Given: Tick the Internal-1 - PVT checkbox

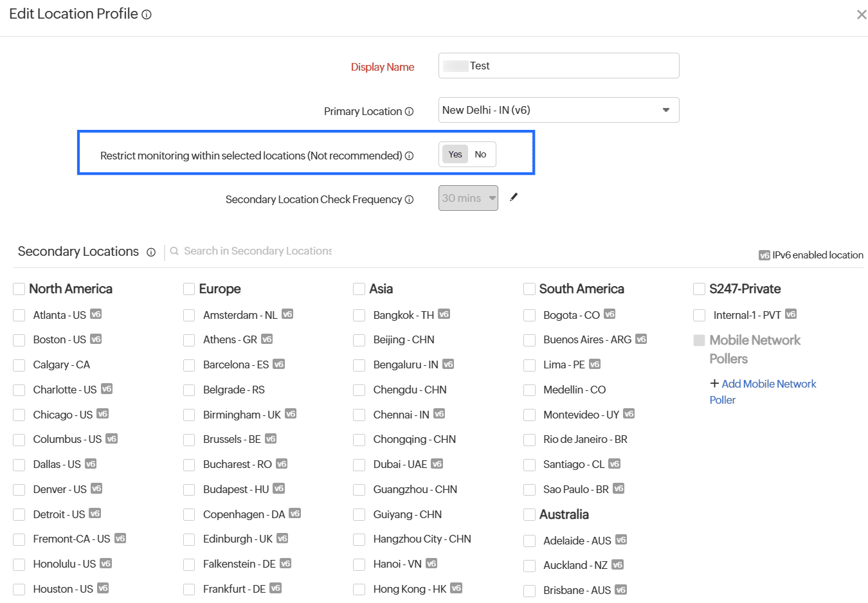Looking at the screenshot, I should [700, 316].
